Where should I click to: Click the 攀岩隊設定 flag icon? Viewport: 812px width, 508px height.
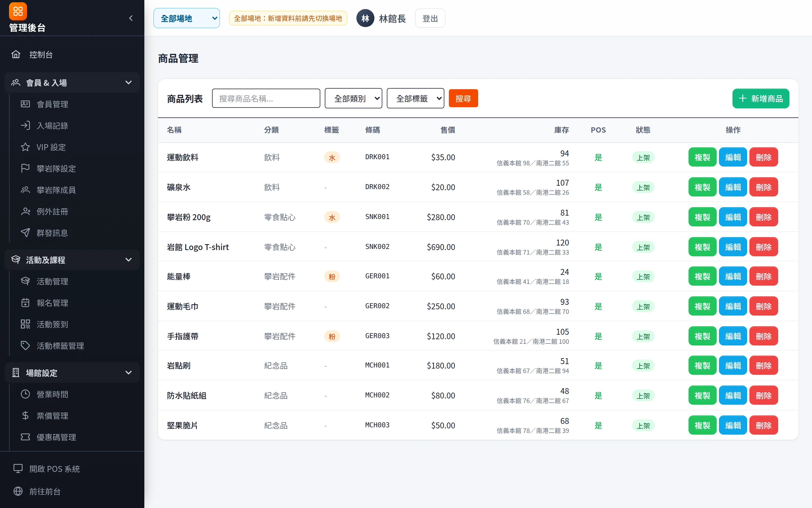(x=25, y=168)
